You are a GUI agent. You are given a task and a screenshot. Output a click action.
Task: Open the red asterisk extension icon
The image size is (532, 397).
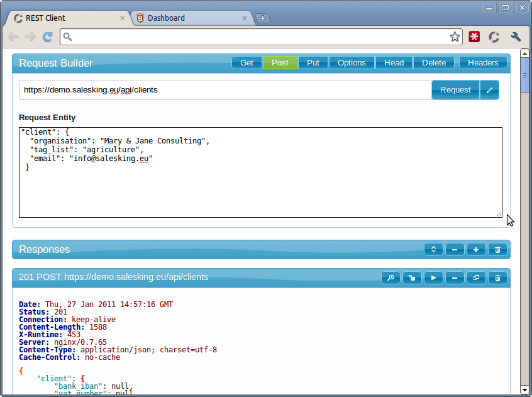474,36
